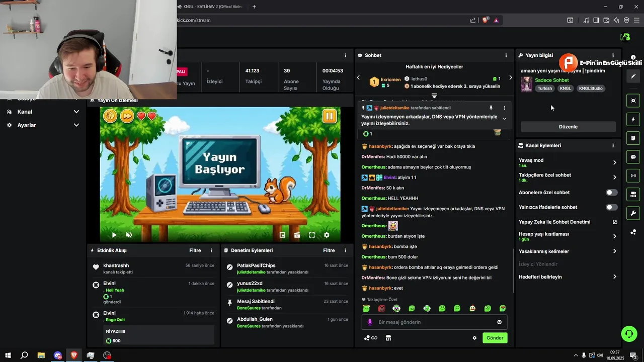The width and height of the screenshot is (644, 362).
Task: Click the Düzenle button
Action: (x=568, y=127)
